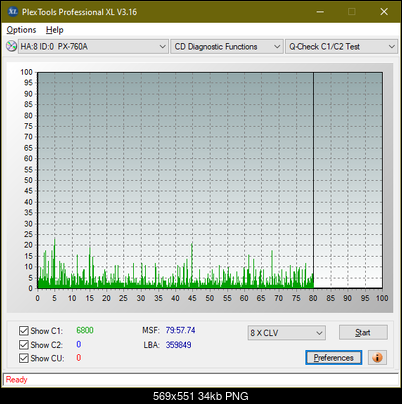Click the Ready status bar text
The width and height of the screenshot is (402, 404).
(x=16, y=379)
